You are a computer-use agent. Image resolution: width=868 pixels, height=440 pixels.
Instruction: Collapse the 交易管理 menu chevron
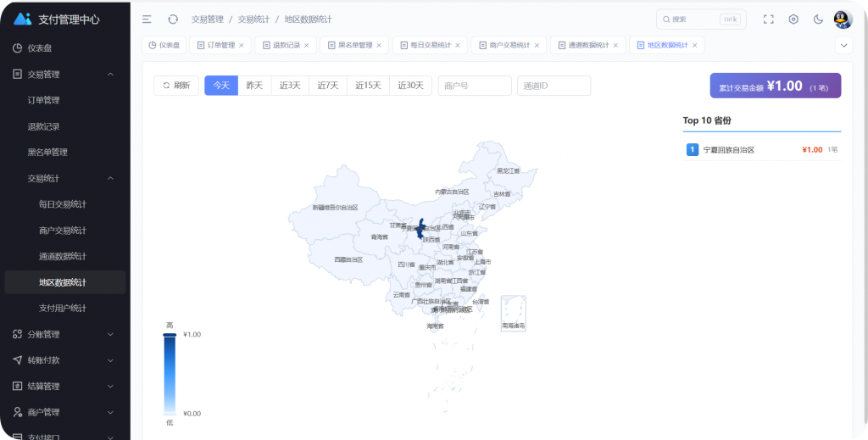pyautogui.click(x=110, y=74)
